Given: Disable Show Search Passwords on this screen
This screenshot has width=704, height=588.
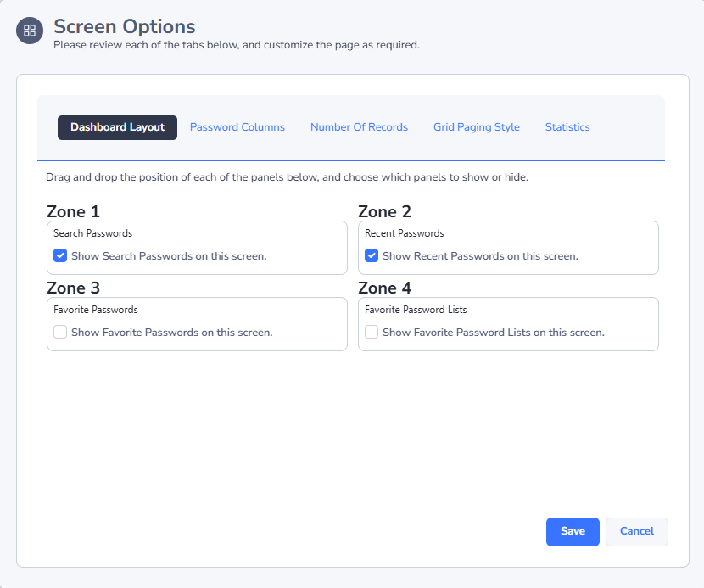Looking at the screenshot, I should pos(60,255).
